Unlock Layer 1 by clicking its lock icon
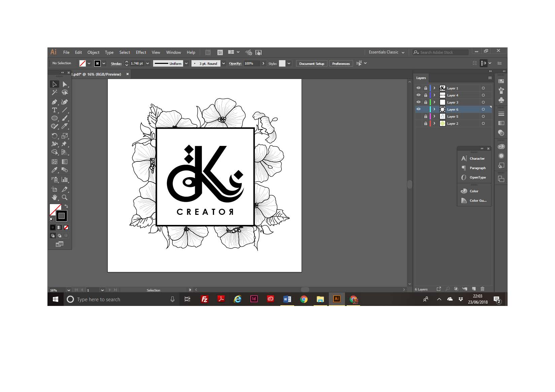The image size is (555, 392). click(426, 88)
